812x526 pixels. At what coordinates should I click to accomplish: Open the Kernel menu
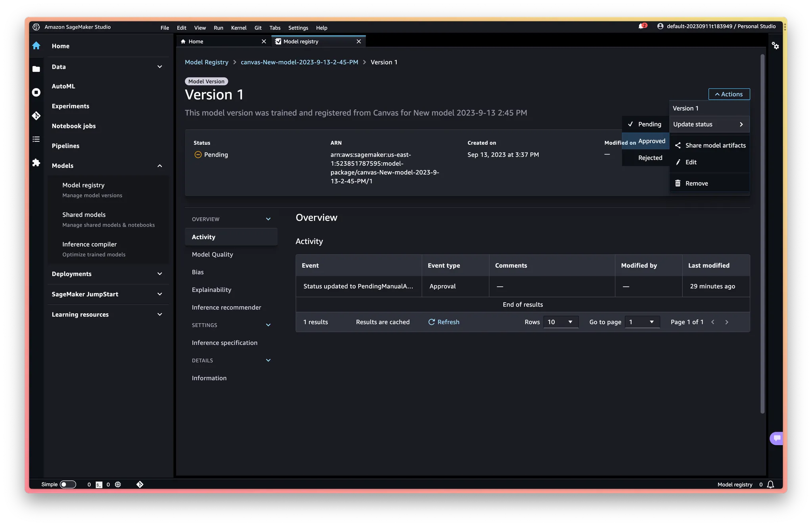pyautogui.click(x=239, y=28)
